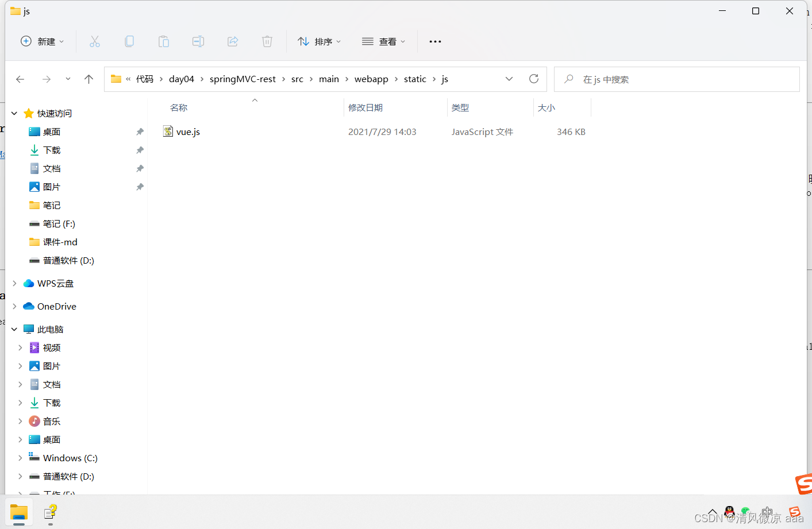
Task: Collapse the 快速访问 section
Action: coord(14,113)
